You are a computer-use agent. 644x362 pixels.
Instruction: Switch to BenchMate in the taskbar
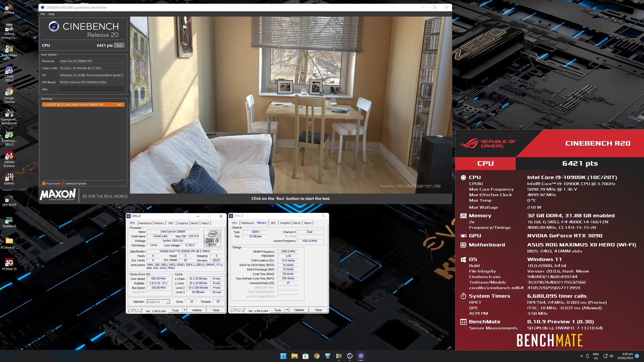coord(339,356)
